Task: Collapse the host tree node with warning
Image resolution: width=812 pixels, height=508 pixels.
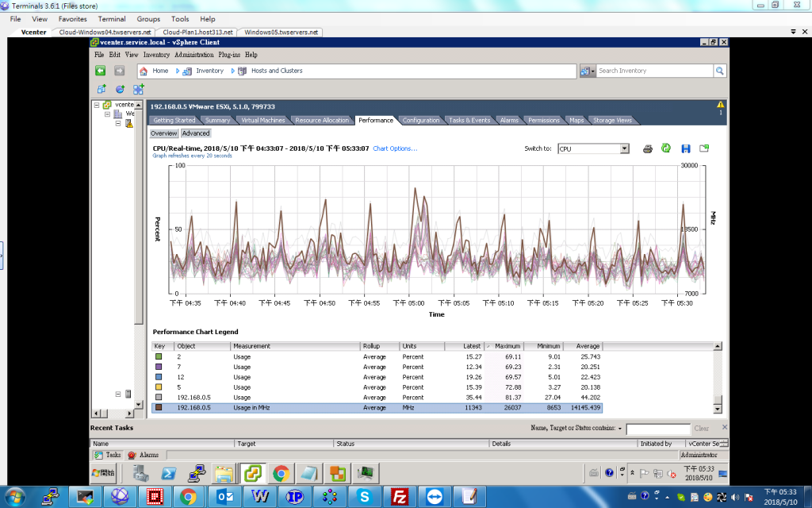Action: click(x=118, y=123)
